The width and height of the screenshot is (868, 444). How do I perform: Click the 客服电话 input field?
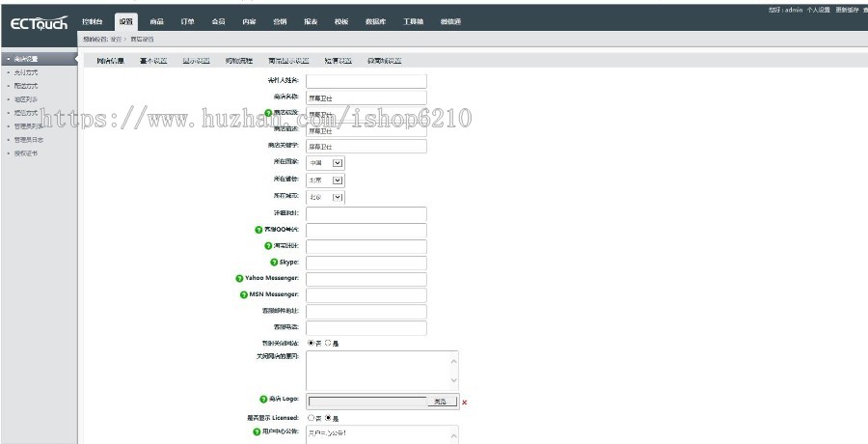[366, 327]
